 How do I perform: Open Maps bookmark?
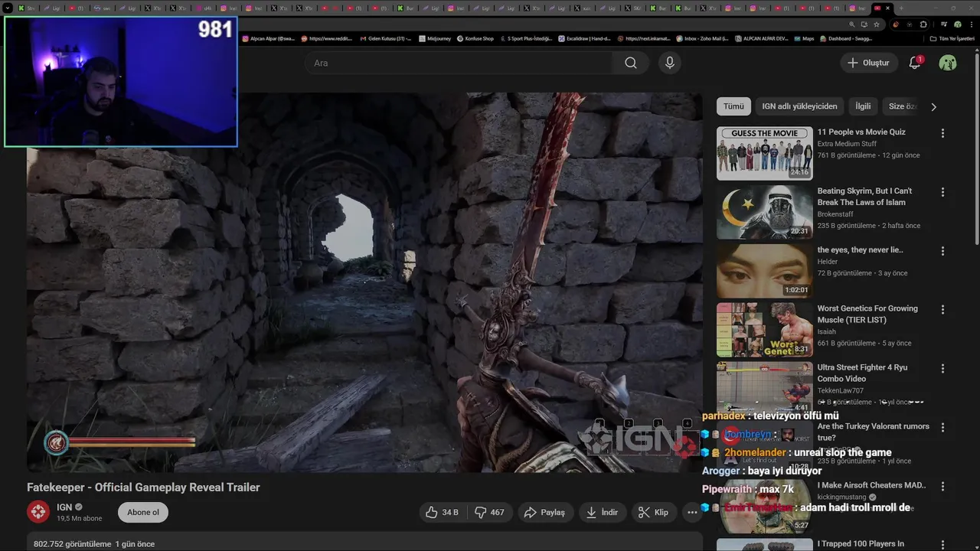point(804,38)
